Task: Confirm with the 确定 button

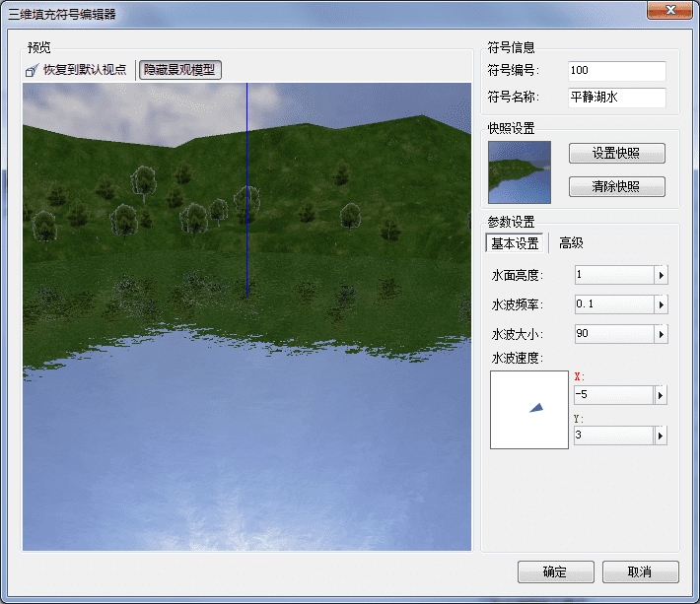Action: click(x=556, y=571)
